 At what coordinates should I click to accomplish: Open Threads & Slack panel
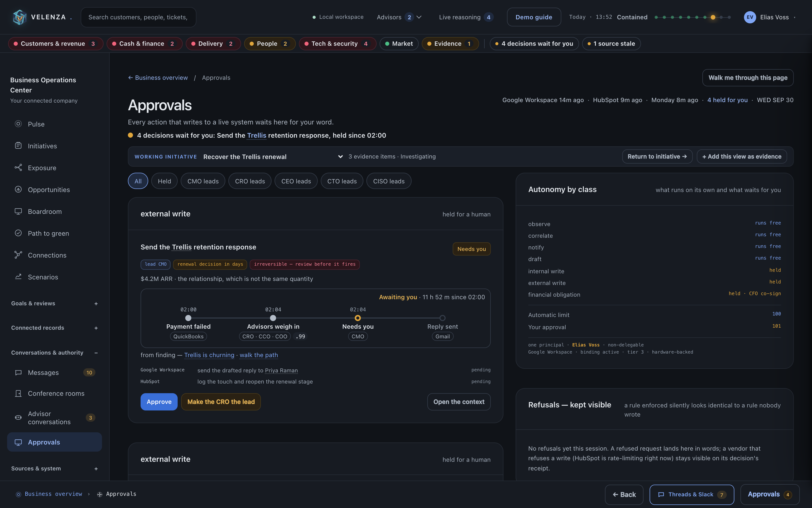[691, 495]
